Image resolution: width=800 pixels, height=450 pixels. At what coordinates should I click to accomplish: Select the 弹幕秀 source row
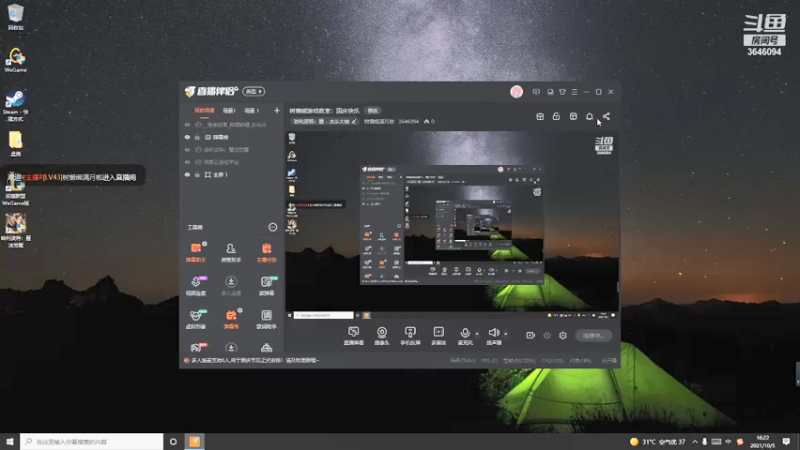click(x=232, y=137)
